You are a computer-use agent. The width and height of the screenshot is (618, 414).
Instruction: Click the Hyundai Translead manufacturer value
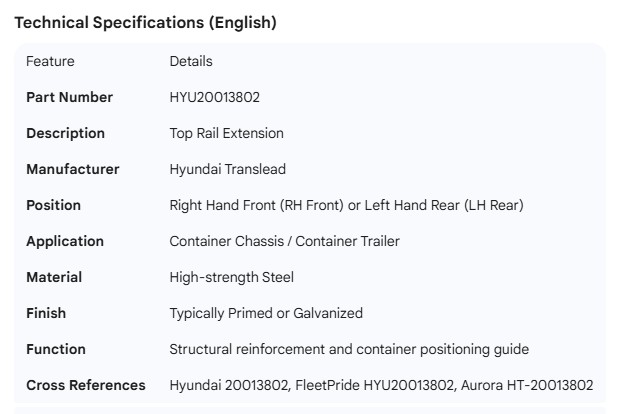[227, 169]
